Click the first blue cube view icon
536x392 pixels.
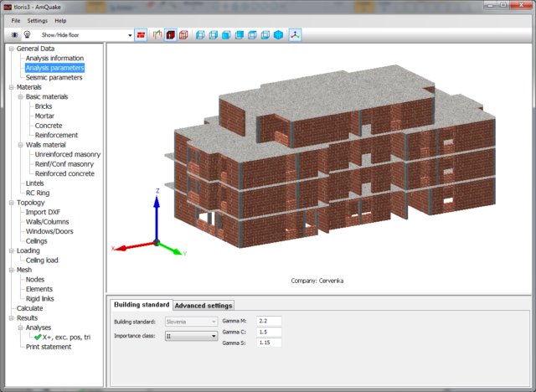tap(200, 35)
